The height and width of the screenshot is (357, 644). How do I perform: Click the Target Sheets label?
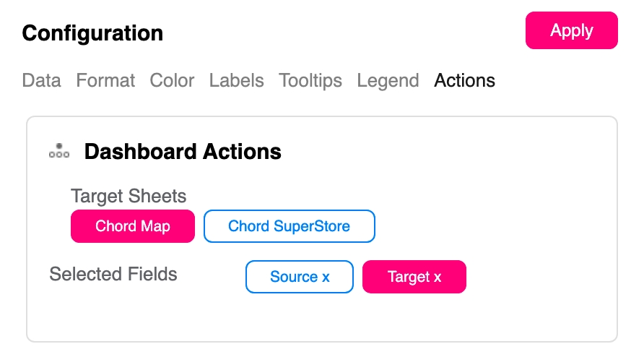[129, 196]
